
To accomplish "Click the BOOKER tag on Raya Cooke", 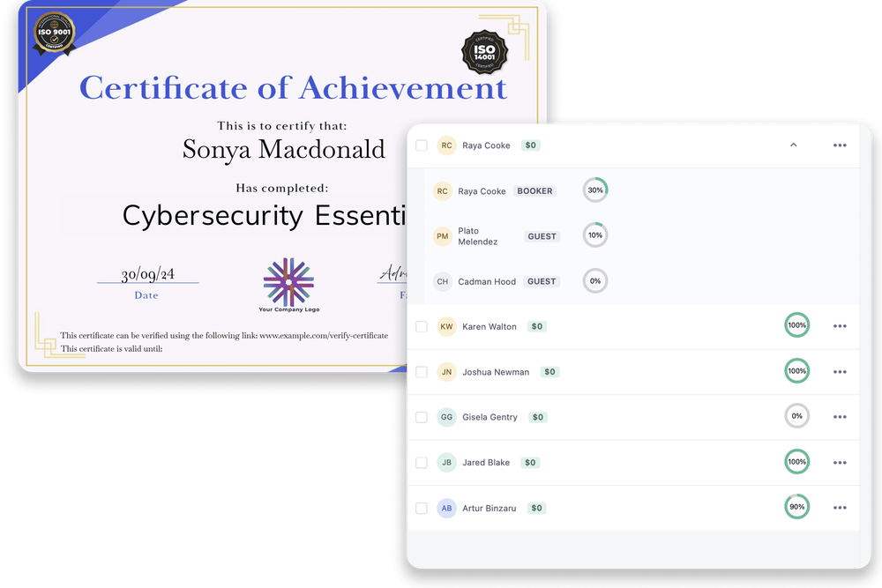I will point(535,191).
